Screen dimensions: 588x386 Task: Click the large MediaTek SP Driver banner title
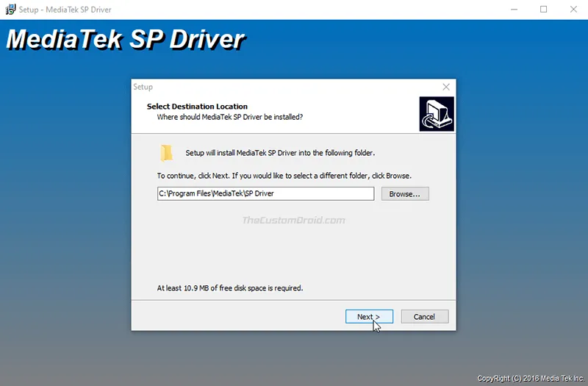tap(126, 40)
